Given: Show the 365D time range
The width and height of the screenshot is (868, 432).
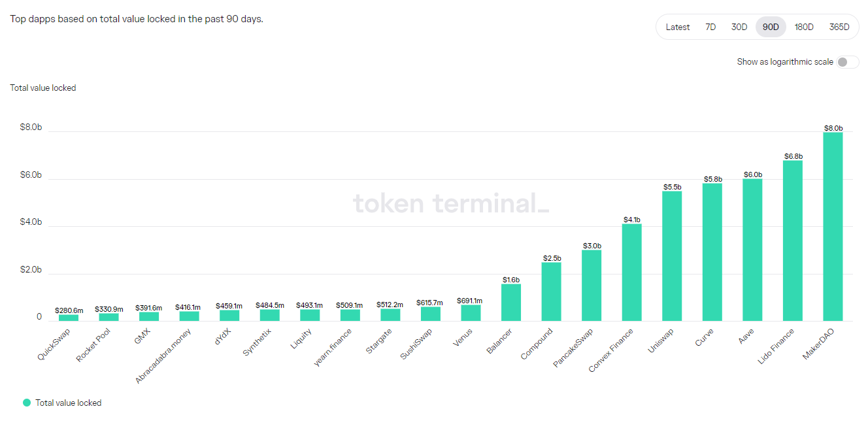Looking at the screenshot, I should (x=839, y=27).
